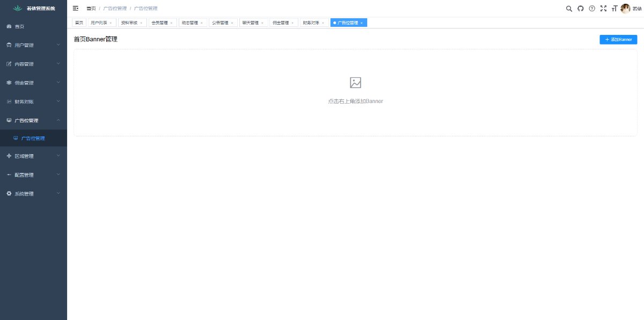The width and height of the screenshot is (644, 320).
Task: Close the 资料审核 tab
Action: tap(141, 23)
